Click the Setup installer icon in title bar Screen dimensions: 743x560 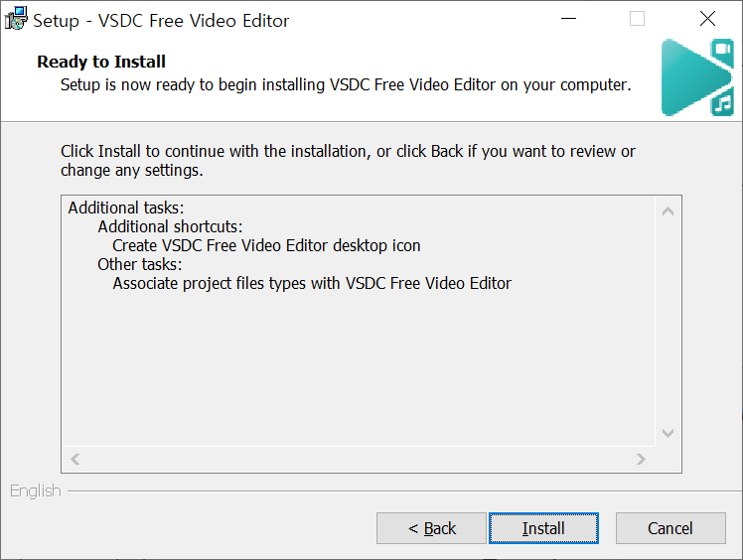click(16, 19)
